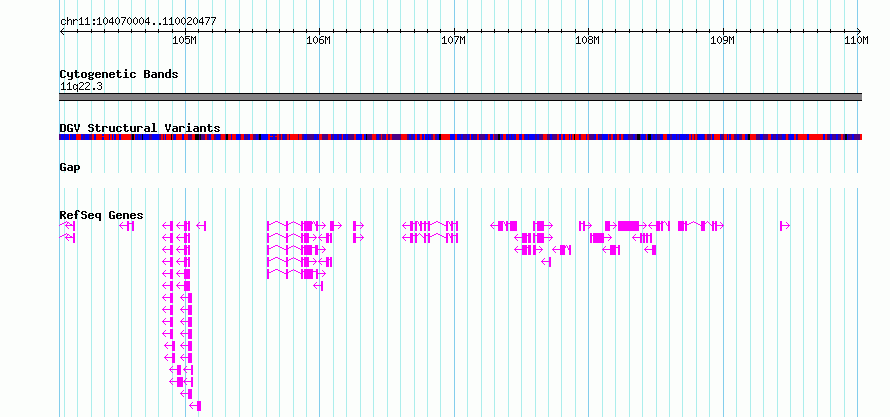Select the bottom-most gene glyph in the RefSeq stack

[195, 406]
